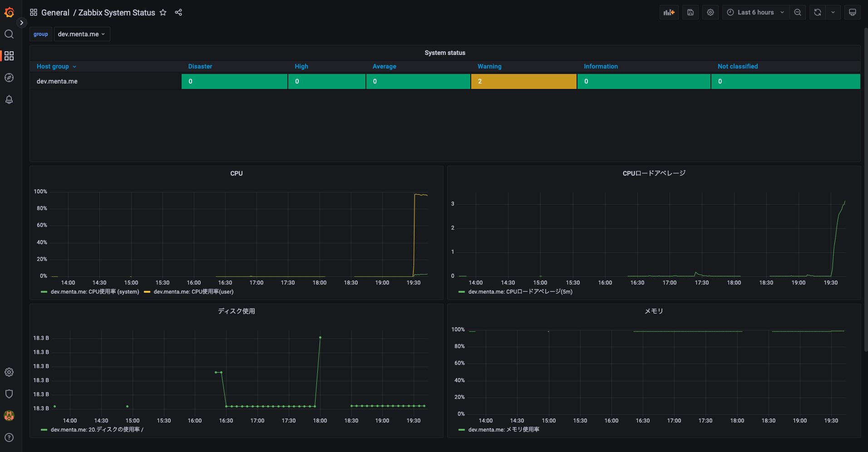
Task: Save the dashboard with the save icon
Action: [x=690, y=13]
